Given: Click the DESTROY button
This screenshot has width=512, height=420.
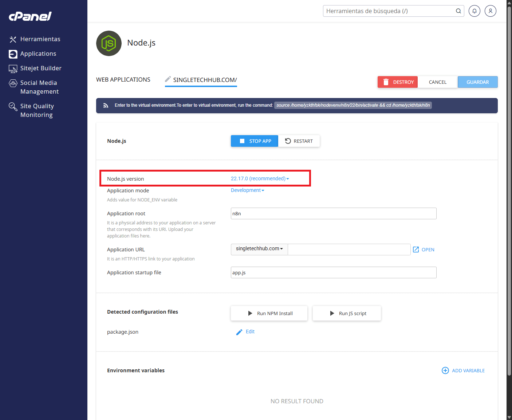Looking at the screenshot, I should coord(398,82).
